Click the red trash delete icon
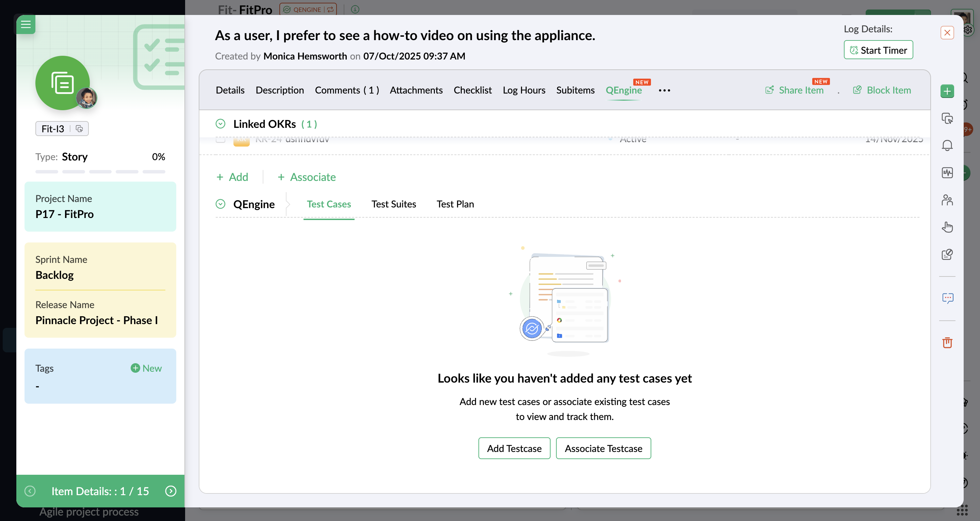Image resolution: width=980 pixels, height=521 pixels. click(x=947, y=343)
